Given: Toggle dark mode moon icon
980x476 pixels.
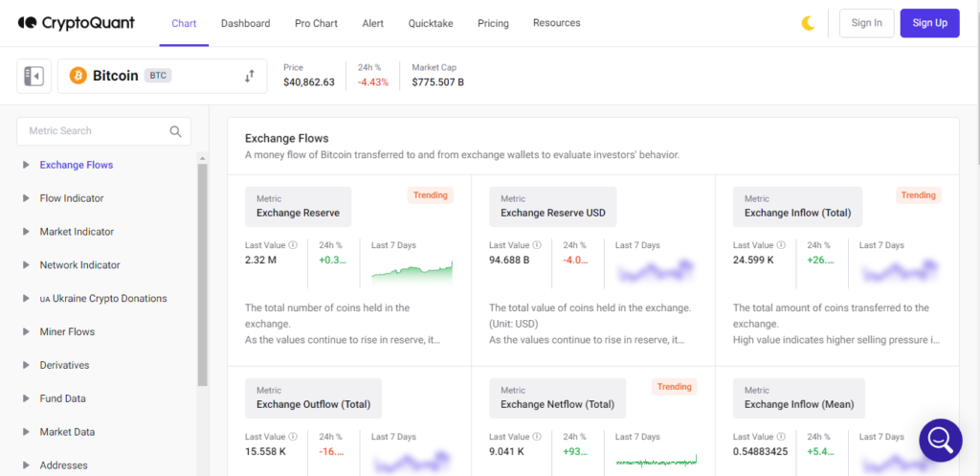Looking at the screenshot, I should [x=808, y=23].
